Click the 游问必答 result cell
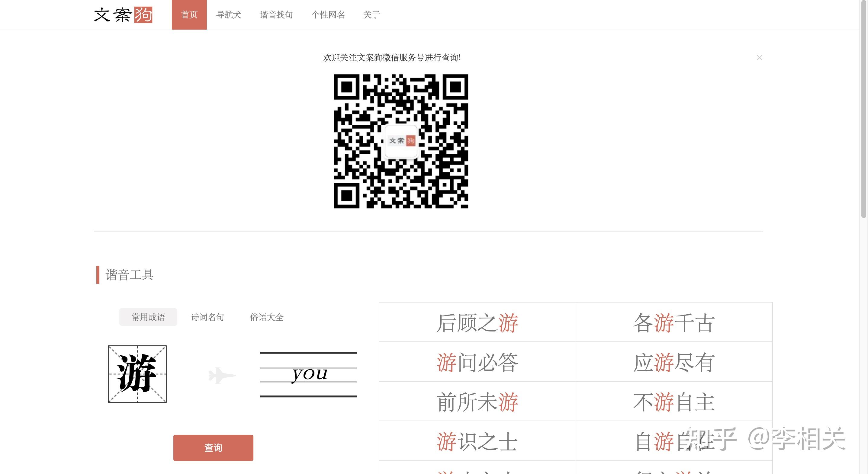 click(x=477, y=362)
